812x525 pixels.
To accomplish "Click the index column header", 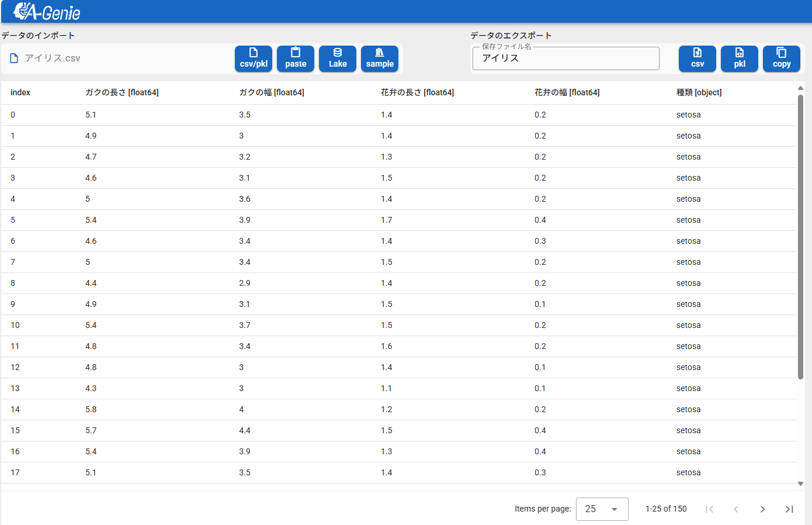I will click(20, 92).
